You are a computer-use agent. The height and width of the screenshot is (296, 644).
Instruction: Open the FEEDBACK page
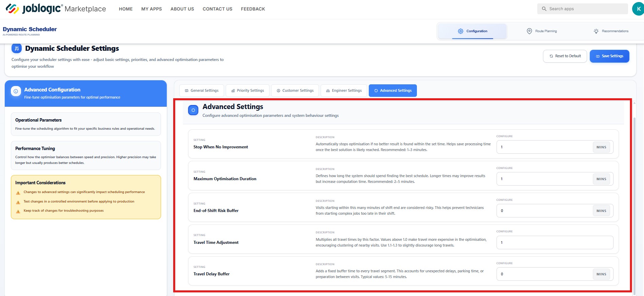tap(253, 9)
